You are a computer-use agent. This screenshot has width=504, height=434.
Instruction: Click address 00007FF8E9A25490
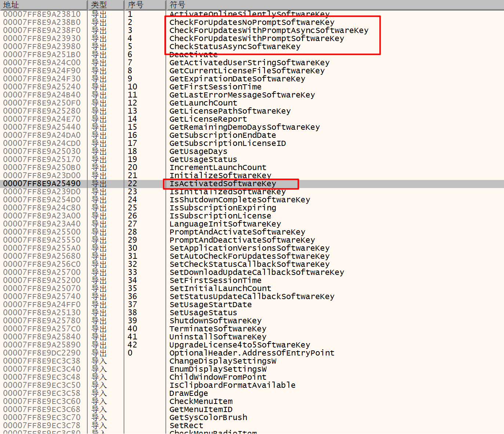(x=42, y=184)
